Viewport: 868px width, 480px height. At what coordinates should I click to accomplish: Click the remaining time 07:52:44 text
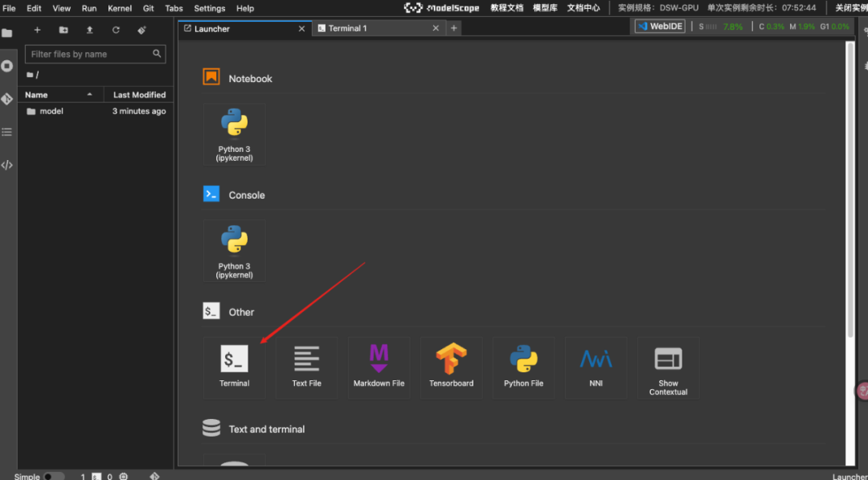coord(799,8)
